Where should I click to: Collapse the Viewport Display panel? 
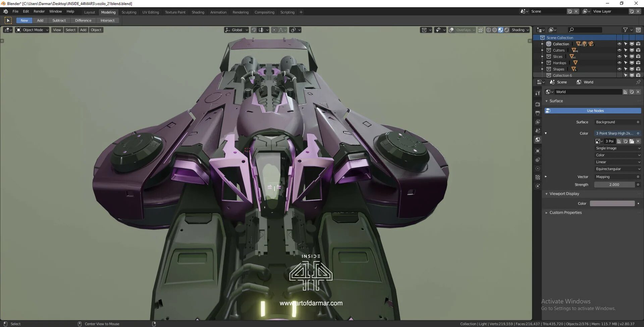click(x=546, y=194)
